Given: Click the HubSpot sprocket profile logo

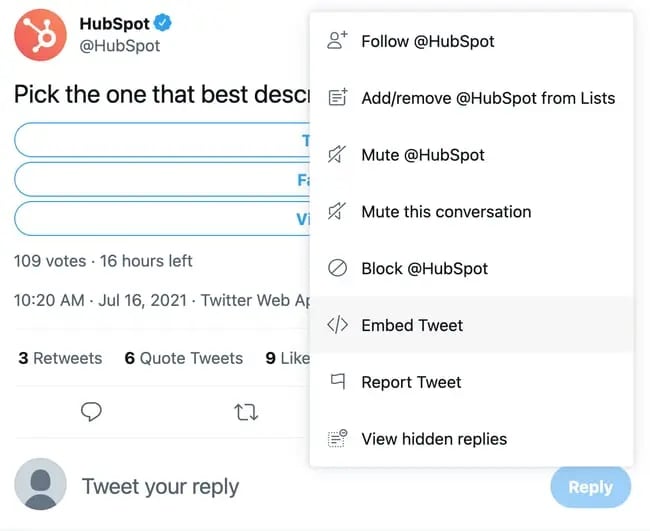Looking at the screenshot, I should (x=40, y=34).
